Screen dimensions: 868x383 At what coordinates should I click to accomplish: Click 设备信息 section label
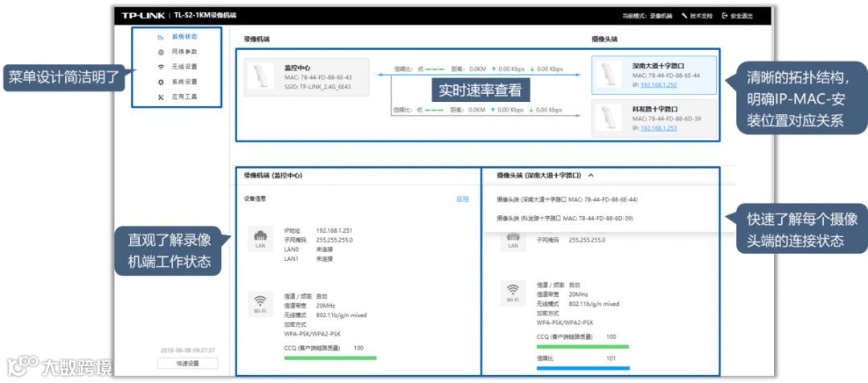[x=255, y=199]
